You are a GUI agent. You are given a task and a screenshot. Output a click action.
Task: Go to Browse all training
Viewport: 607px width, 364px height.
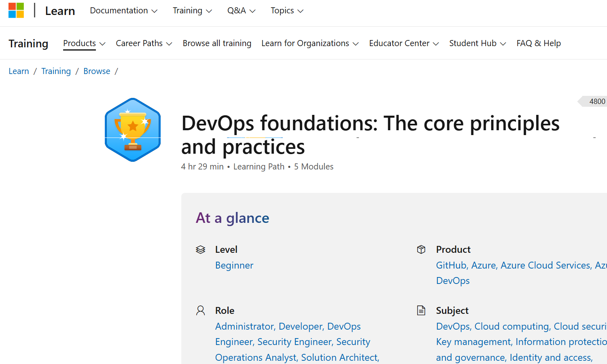[217, 43]
